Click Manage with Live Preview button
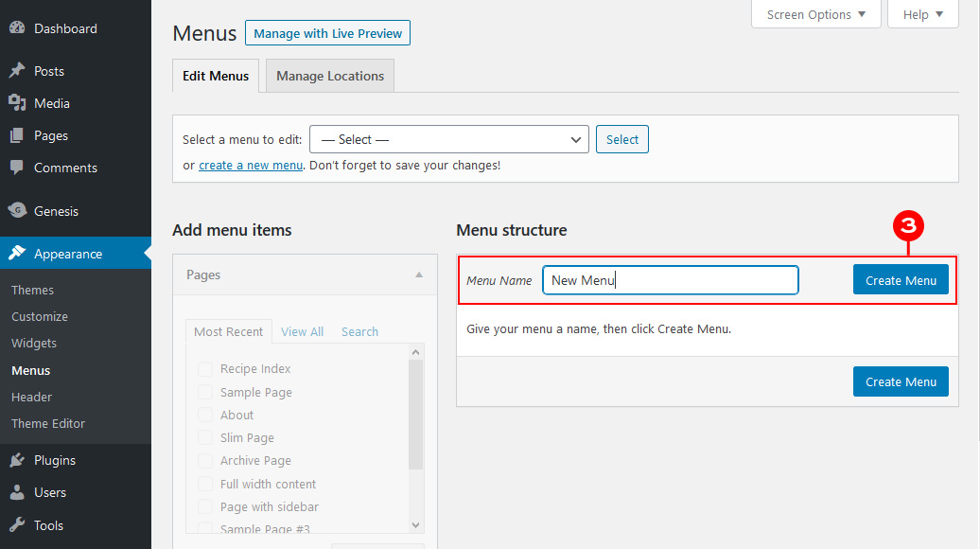The image size is (980, 549). 327,33
